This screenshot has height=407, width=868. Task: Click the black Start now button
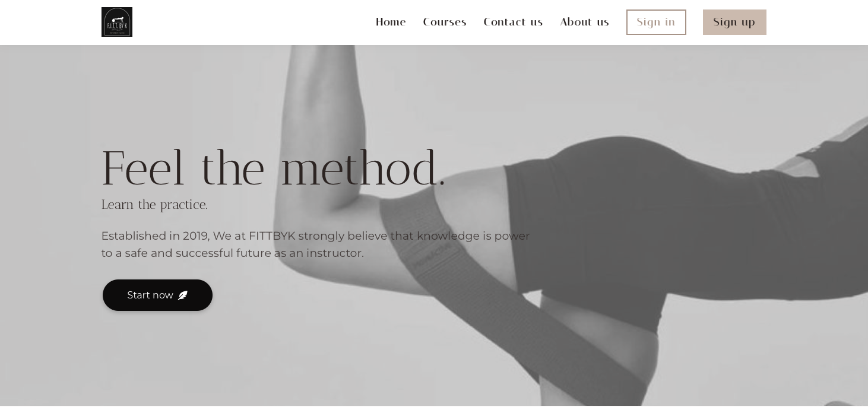(157, 295)
